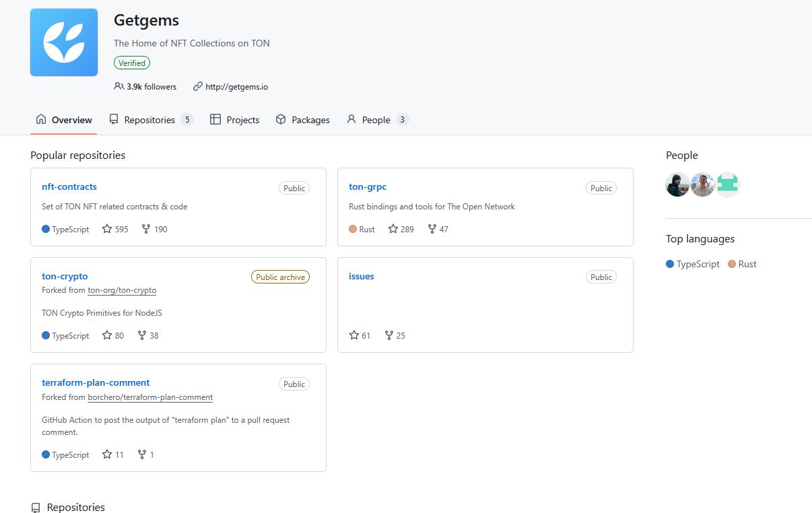View the 3.9k followers list
The height and width of the screenshot is (513, 812).
151,86
